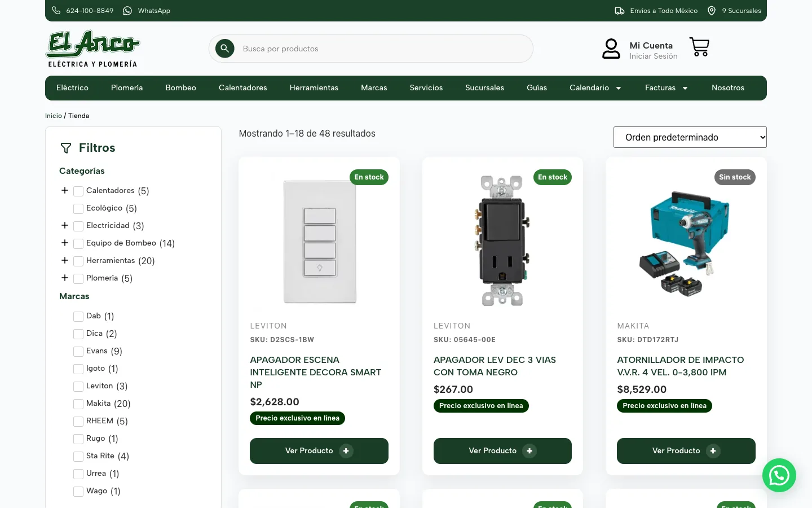Screen dimensions: 812x508
Task: Enable the Leviton brand filter checkbox
Action: 78,387
